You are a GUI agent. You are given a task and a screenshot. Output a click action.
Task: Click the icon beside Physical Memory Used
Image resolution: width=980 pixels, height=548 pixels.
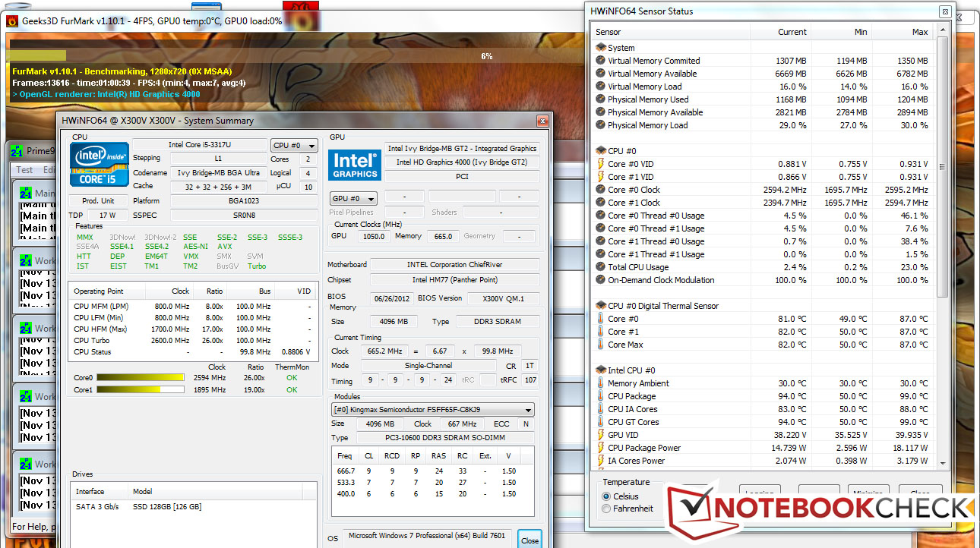[x=601, y=99]
